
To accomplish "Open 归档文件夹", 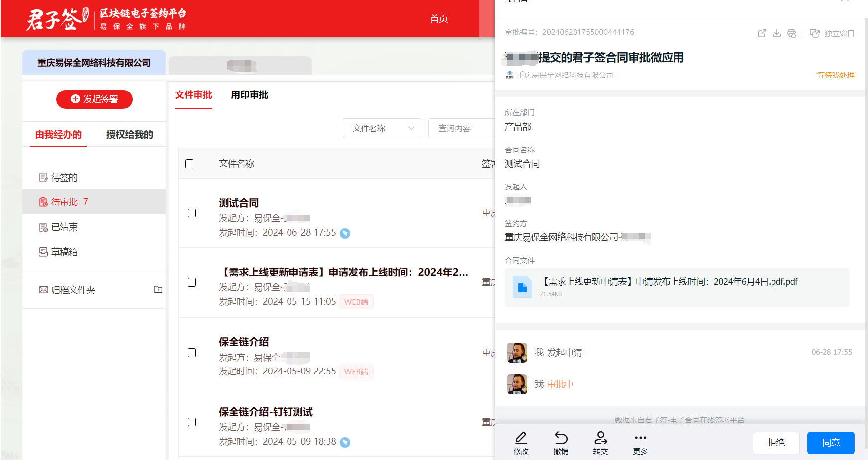I will point(73,290).
